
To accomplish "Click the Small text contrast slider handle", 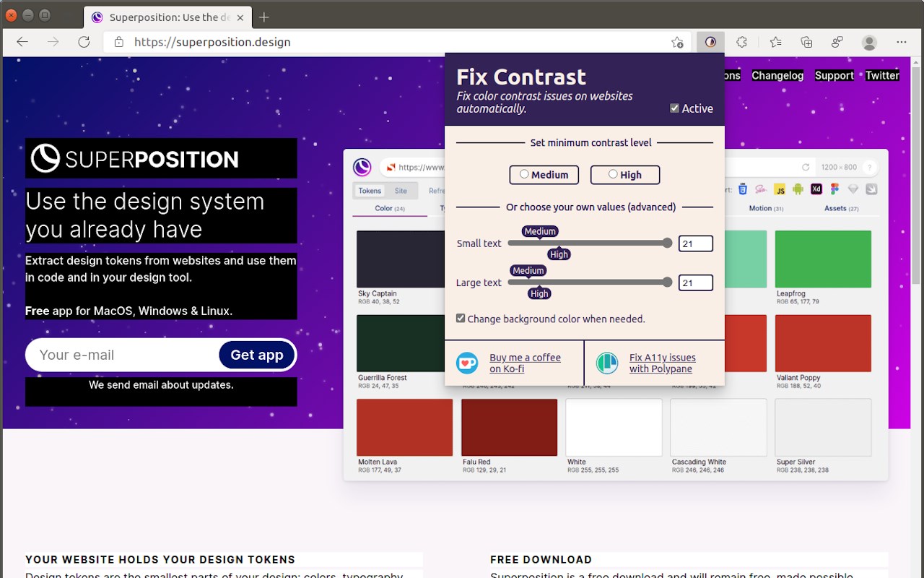I will click(x=667, y=243).
